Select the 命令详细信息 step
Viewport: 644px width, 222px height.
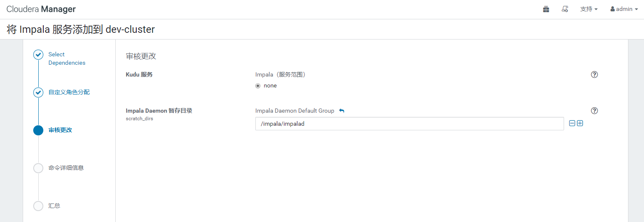(x=66, y=168)
